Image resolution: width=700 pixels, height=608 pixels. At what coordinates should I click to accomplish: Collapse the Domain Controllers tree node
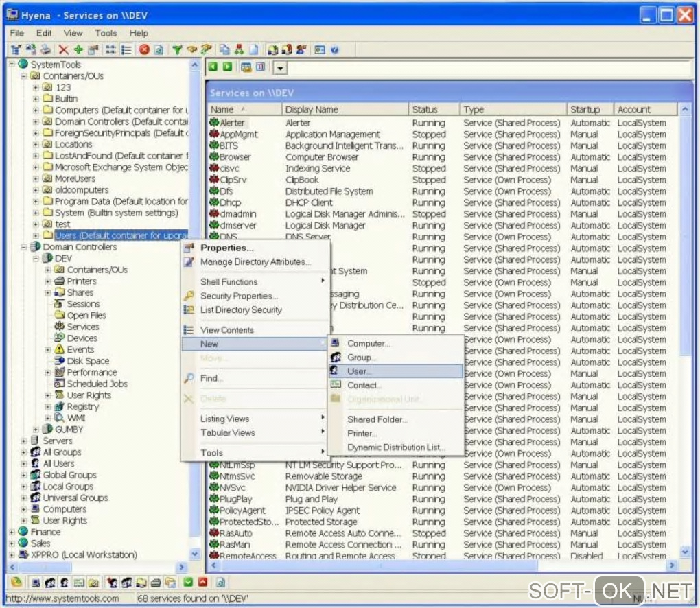pyautogui.click(x=25, y=247)
